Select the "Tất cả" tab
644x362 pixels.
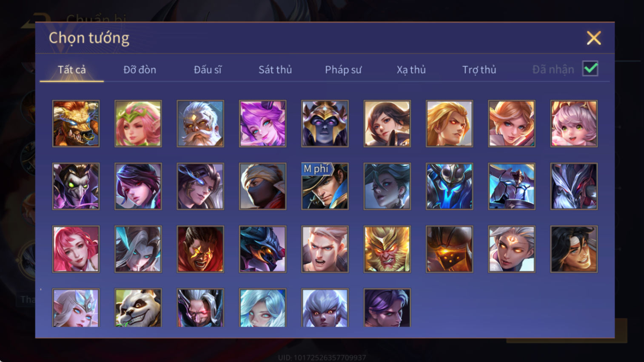[72, 70]
